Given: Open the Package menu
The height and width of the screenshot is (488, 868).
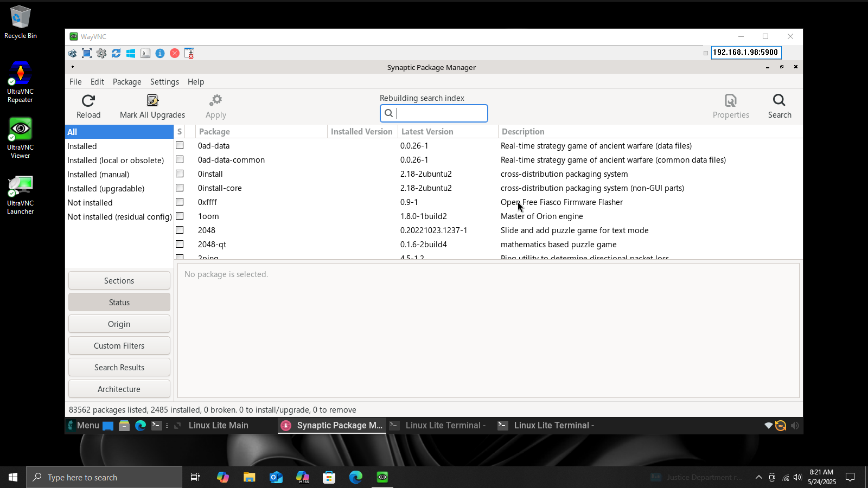Looking at the screenshot, I should 127,82.
